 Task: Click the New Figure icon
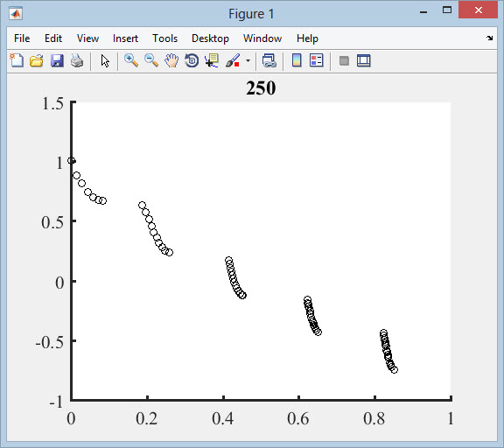pyautogui.click(x=17, y=60)
